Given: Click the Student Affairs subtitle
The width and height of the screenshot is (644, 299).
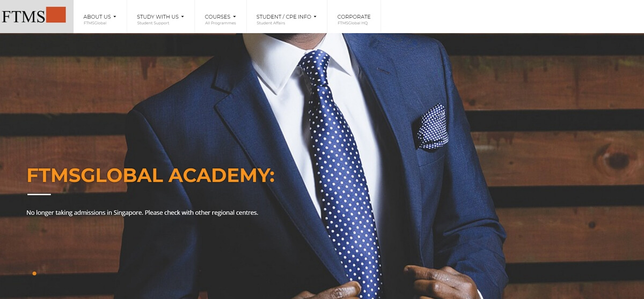Looking at the screenshot, I should tap(272, 24).
